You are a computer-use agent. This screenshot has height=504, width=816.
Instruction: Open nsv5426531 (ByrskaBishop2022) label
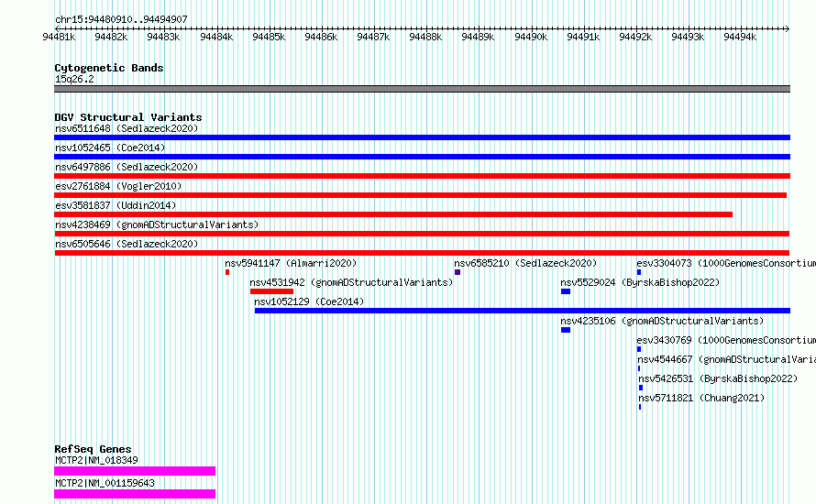(x=718, y=378)
